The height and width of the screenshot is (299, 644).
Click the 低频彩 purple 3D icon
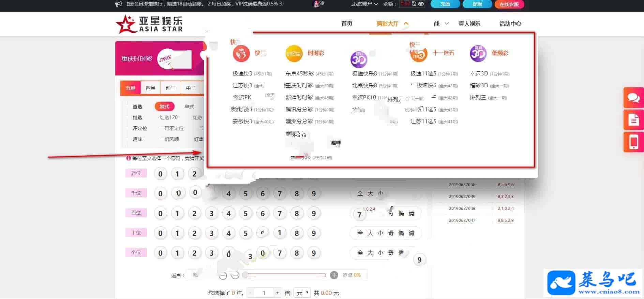point(478,54)
